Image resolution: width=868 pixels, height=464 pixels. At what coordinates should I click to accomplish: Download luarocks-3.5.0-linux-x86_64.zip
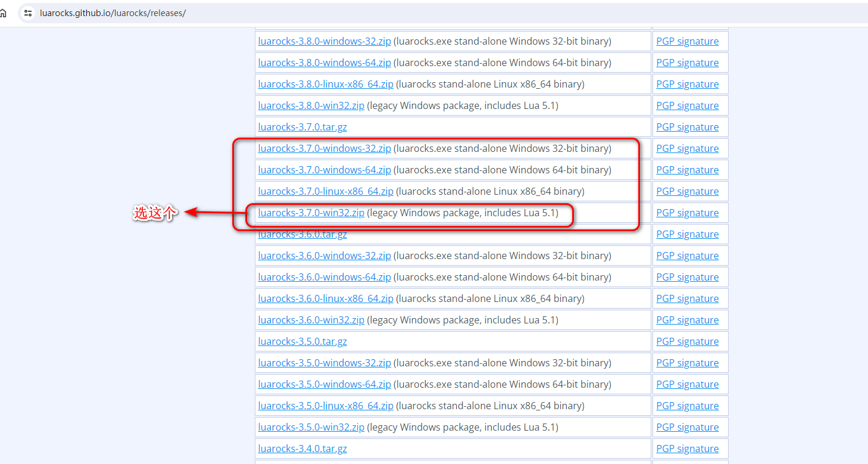[326, 406]
